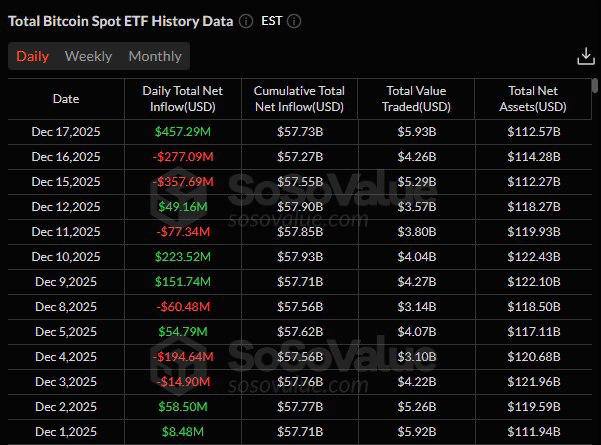Click the info icon beside the history data title

[x=246, y=21]
